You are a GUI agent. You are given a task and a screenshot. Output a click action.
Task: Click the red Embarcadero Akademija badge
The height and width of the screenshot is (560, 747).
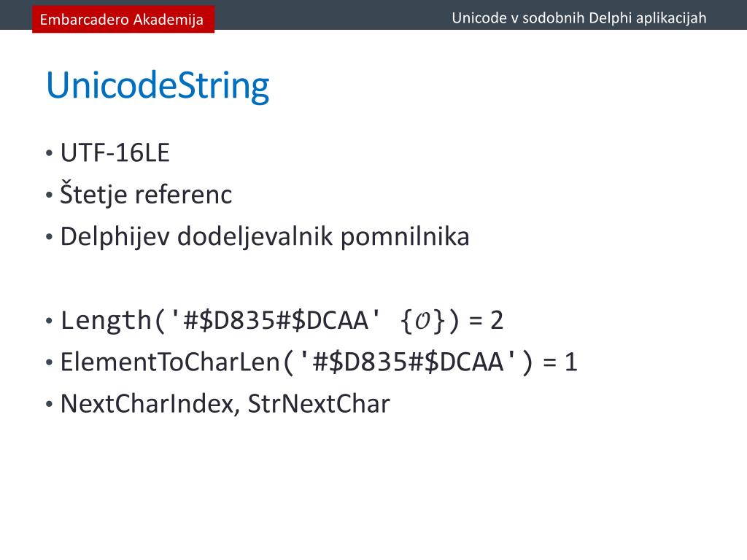tap(123, 19)
